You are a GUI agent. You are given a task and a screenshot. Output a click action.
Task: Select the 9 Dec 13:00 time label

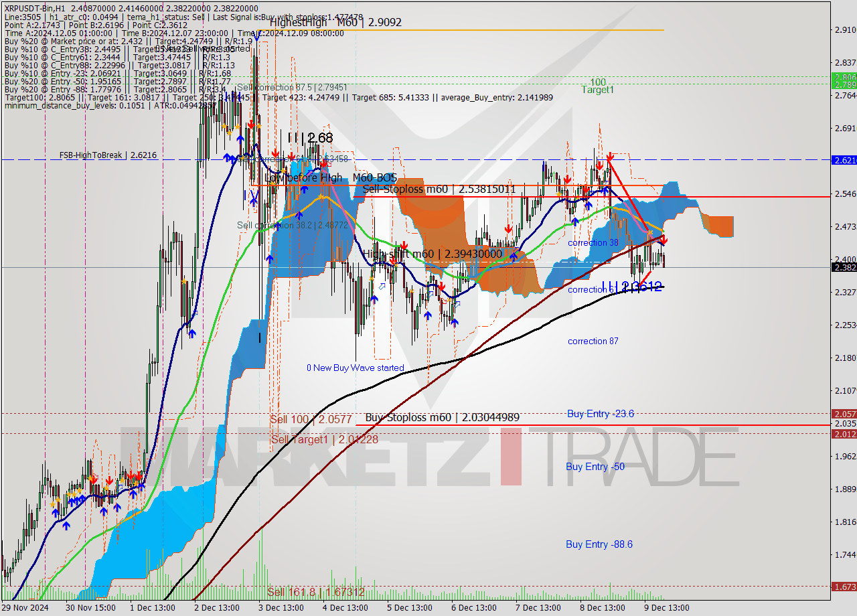click(x=666, y=608)
